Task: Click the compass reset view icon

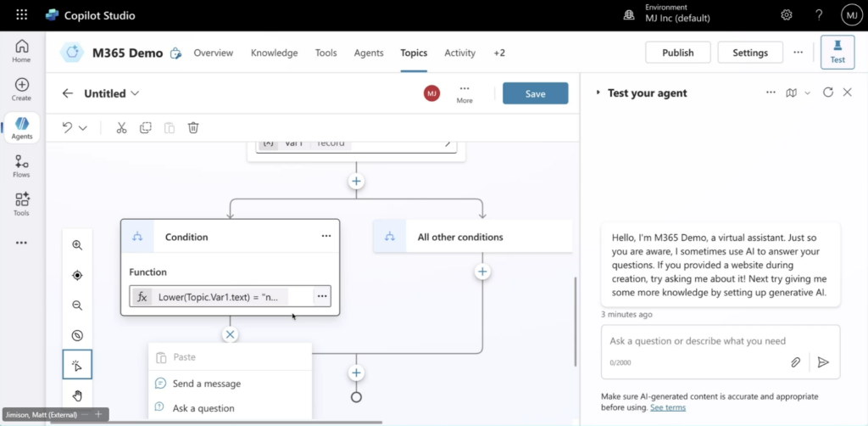Action: click(77, 335)
